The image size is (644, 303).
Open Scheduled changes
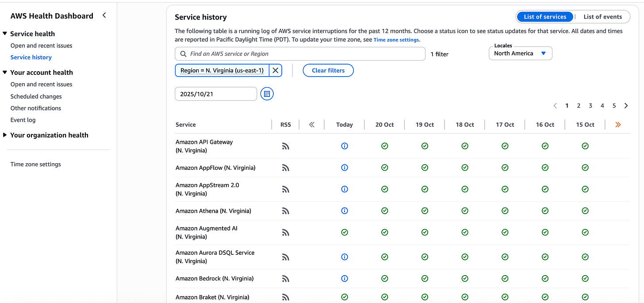pos(36,96)
